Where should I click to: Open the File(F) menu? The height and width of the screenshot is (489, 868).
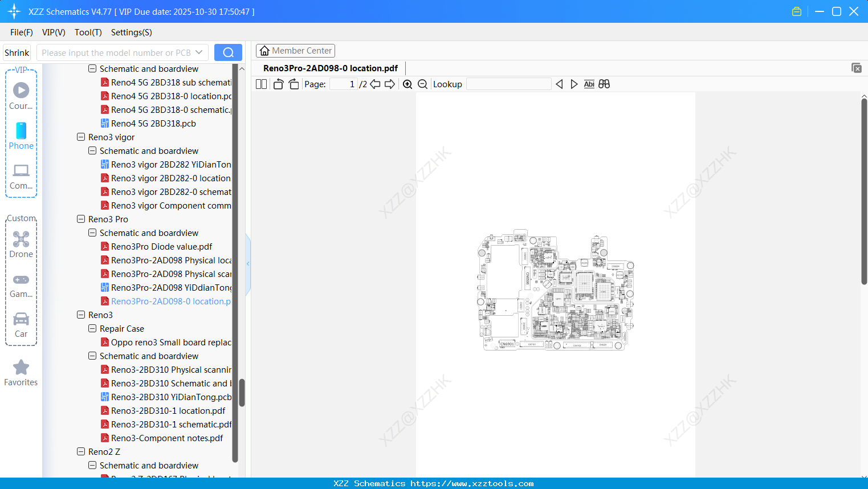pyautogui.click(x=22, y=32)
